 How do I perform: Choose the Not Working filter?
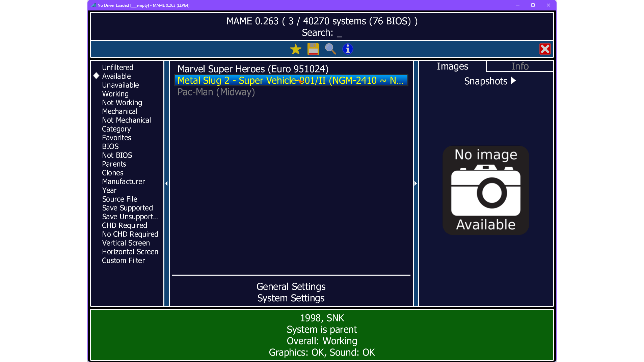click(122, 103)
